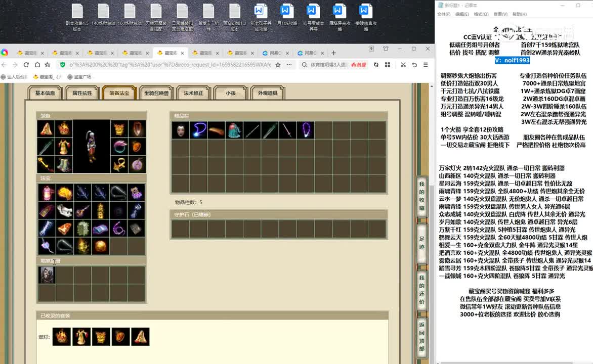This screenshot has height=364, width=593.
Task: Click the teal robe item in the inventory
Action: coord(234,130)
